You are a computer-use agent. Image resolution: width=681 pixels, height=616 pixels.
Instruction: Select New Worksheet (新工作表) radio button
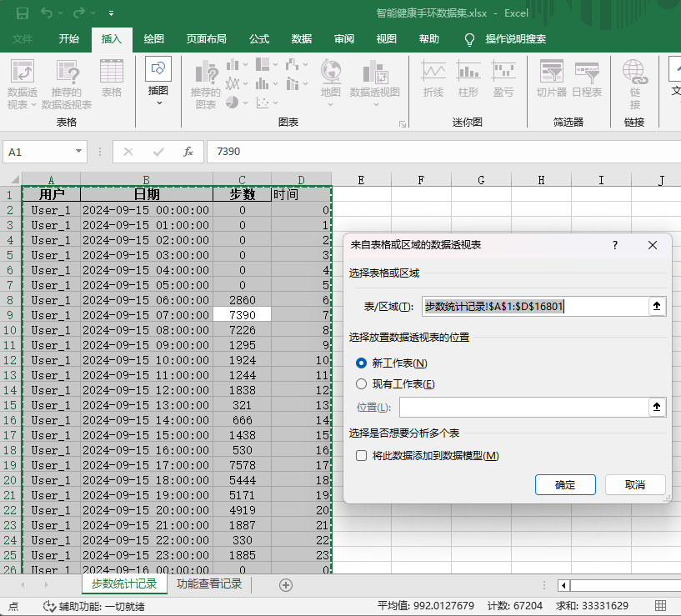362,363
